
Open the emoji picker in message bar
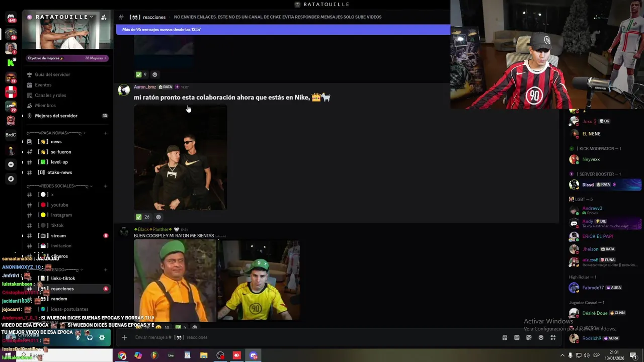[x=541, y=337]
